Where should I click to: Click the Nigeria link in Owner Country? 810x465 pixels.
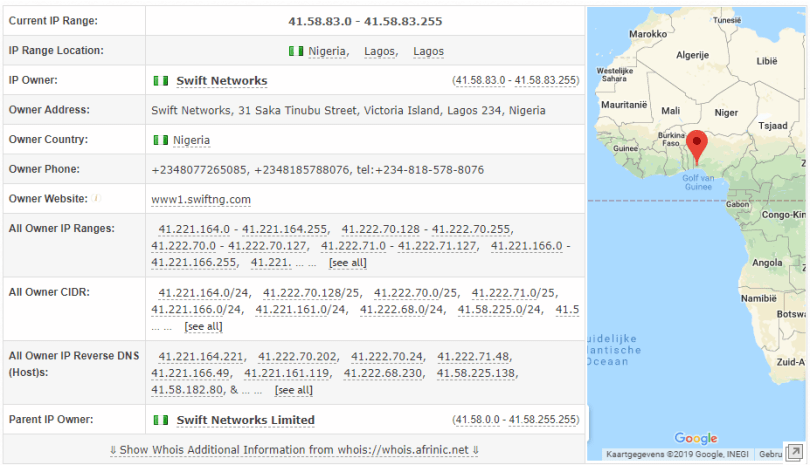coord(191,140)
